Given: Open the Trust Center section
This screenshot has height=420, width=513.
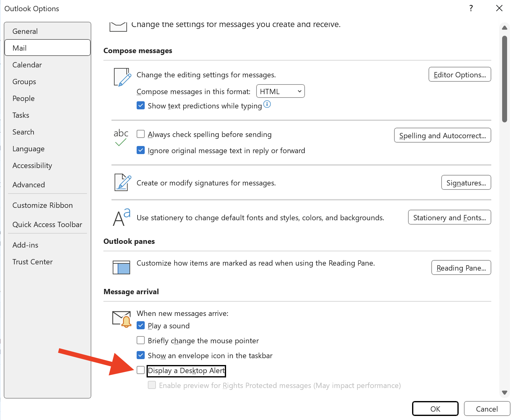Looking at the screenshot, I should coord(32,262).
